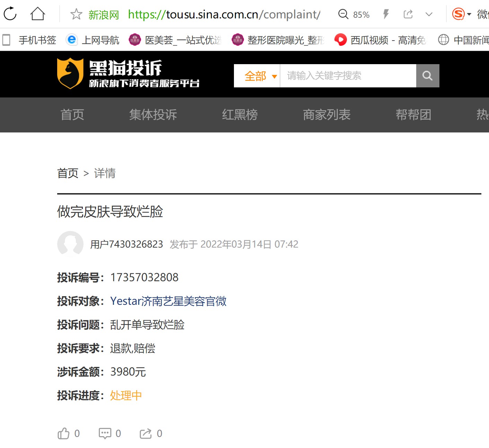This screenshot has height=448, width=489.
Task: Open the 红黑榜 navigation tab
Action: (240, 114)
